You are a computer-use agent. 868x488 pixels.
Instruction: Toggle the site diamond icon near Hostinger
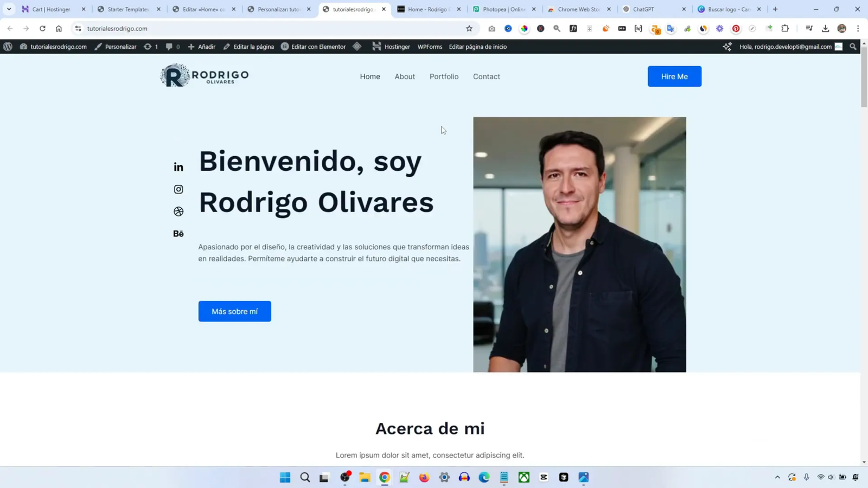point(358,47)
